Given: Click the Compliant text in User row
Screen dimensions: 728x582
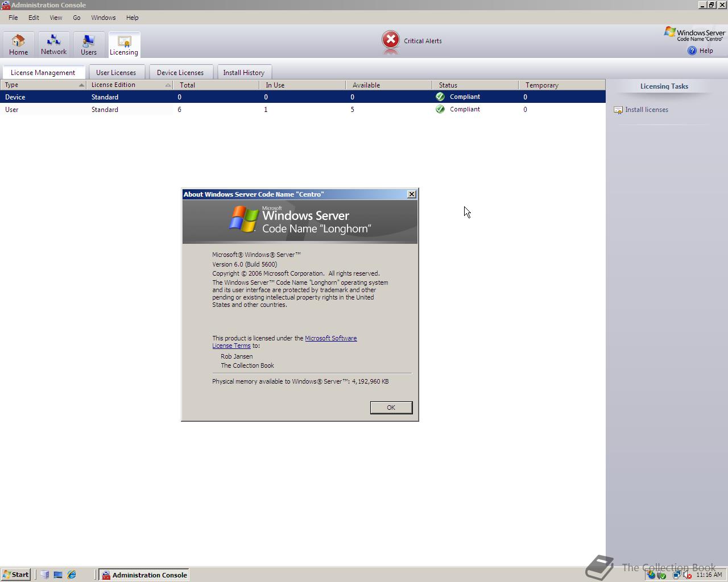Looking at the screenshot, I should 465,109.
